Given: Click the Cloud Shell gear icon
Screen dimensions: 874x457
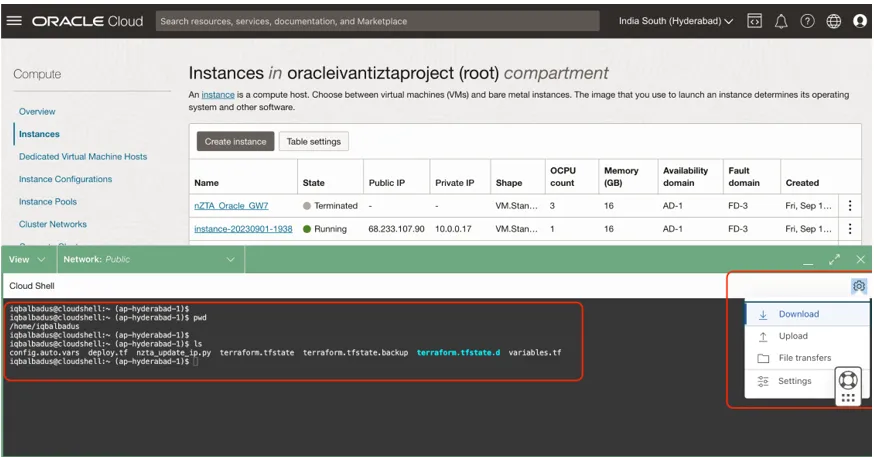Looking at the screenshot, I should pyautogui.click(x=858, y=286).
